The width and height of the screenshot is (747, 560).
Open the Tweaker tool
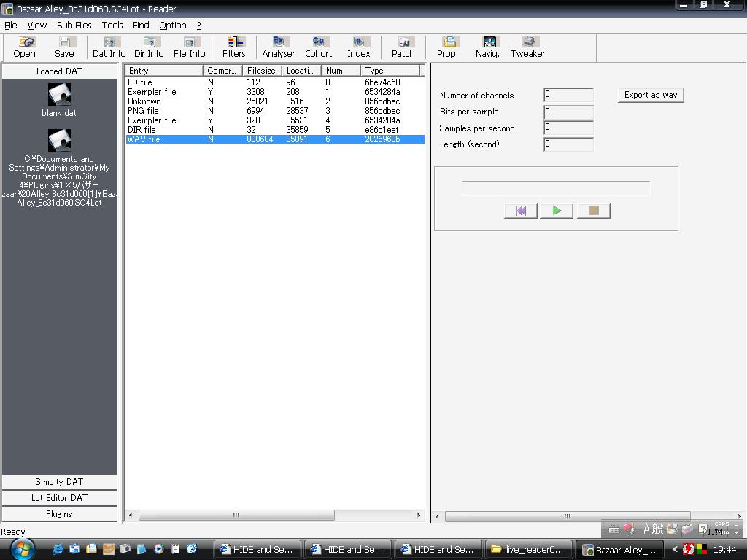point(527,47)
